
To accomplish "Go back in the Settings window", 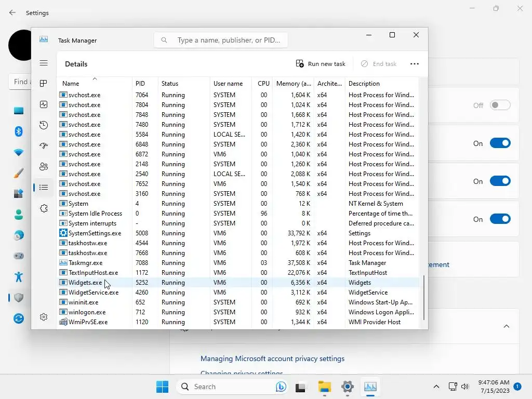I will coord(12,12).
